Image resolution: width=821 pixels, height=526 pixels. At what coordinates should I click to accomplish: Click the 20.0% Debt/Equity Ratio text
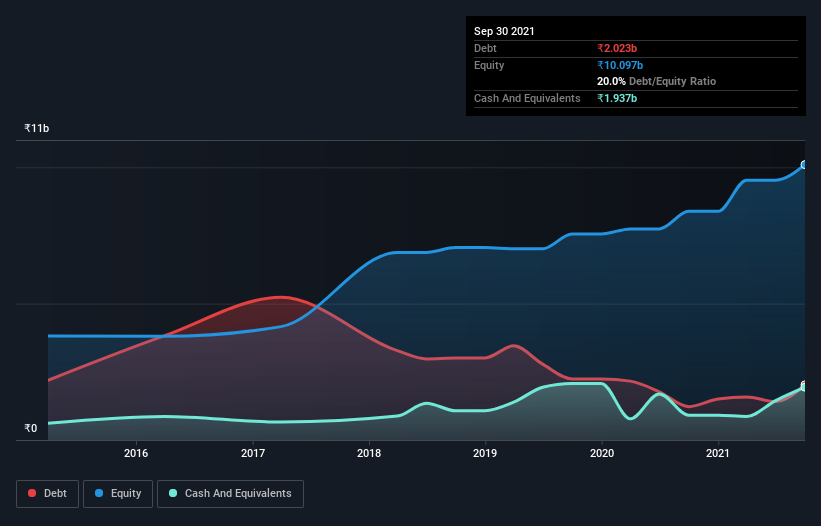(x=657, y=81)
